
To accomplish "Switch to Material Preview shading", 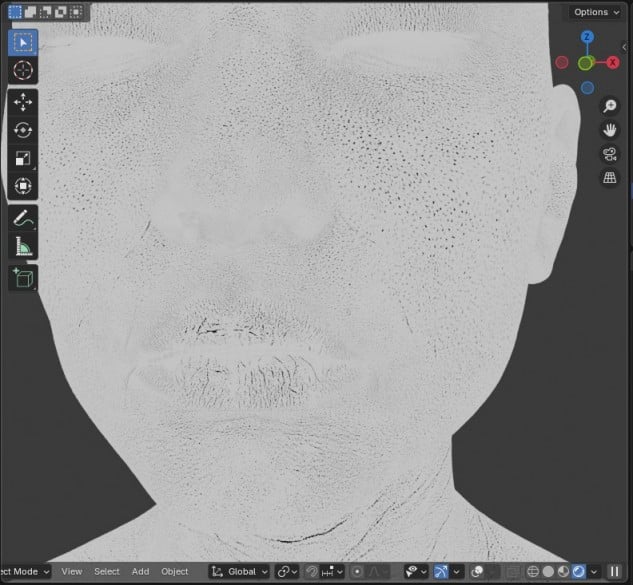I will click(x=563, y=571).
